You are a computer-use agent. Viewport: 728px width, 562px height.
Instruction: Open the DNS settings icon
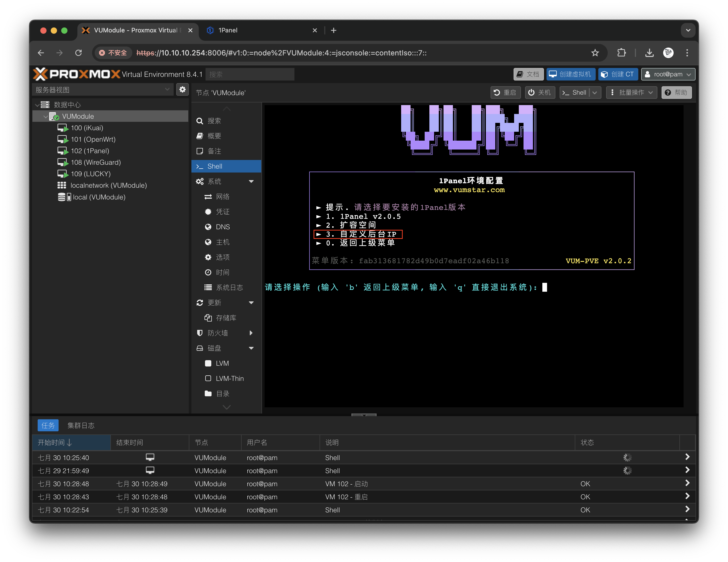208,227
